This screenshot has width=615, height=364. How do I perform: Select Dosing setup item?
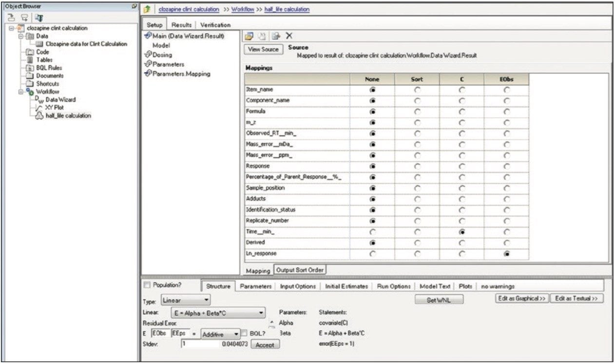point(162,55)
